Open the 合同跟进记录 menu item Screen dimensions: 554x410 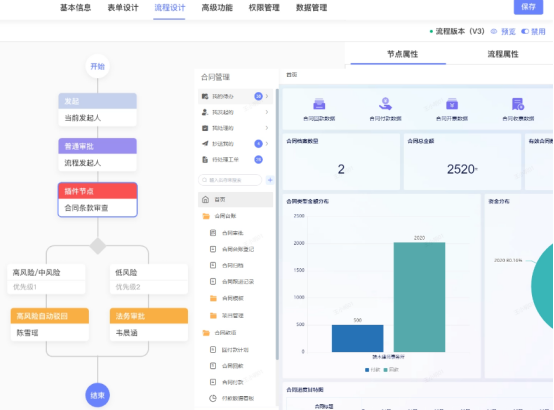click(x=238, y=282)
